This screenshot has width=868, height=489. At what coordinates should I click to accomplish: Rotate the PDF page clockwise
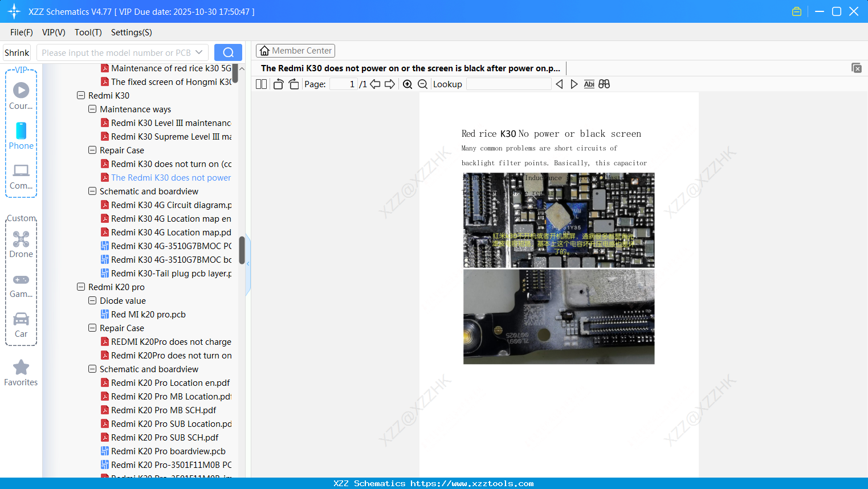coord(294,84)
